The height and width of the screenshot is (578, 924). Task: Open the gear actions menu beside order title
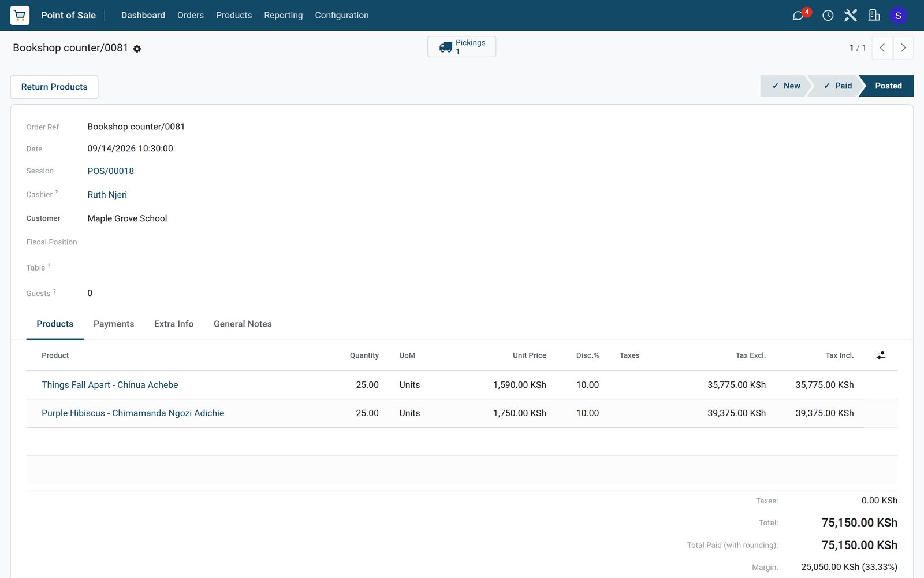pyautogui.click(x=137, y=49)
